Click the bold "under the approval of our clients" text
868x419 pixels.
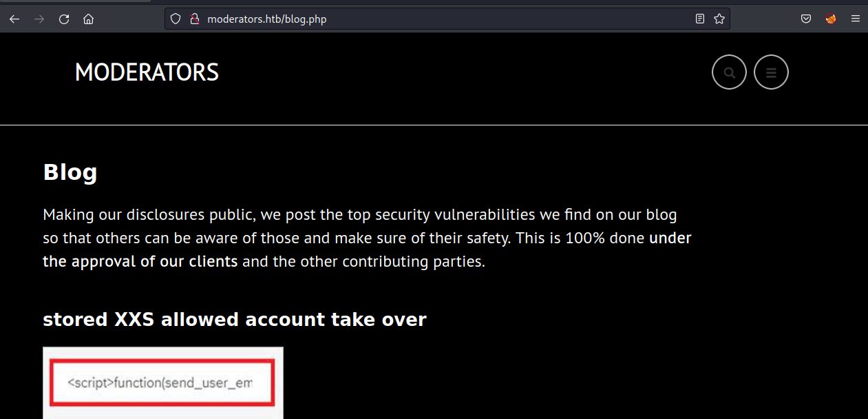point(140,262)
